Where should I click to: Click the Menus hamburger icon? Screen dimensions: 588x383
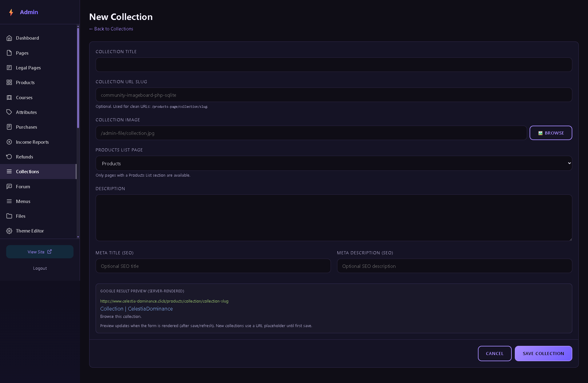click(9, 201)
